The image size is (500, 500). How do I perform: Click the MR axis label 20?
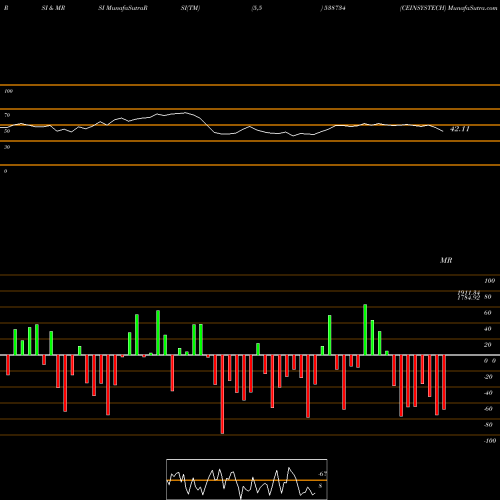[488, 345]
